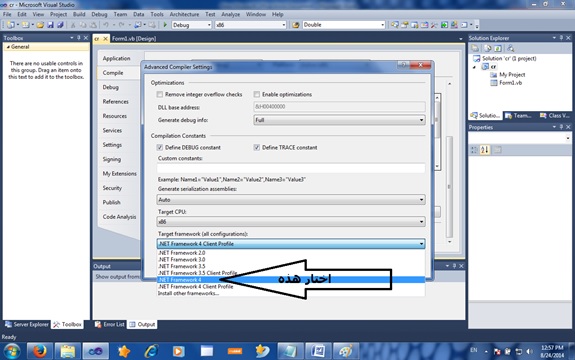575x360 pixels.
Task: Uncheck Define DEBUG constant checkbox
Action: pyautogui.click(x=160, y=147)
